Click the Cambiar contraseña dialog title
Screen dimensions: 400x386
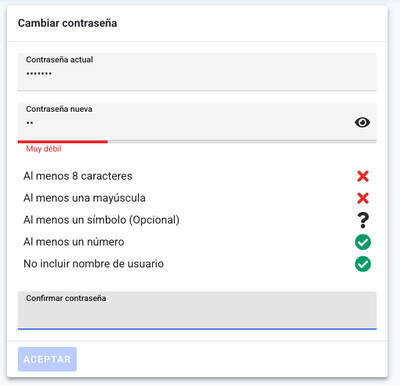pos(67,23)
